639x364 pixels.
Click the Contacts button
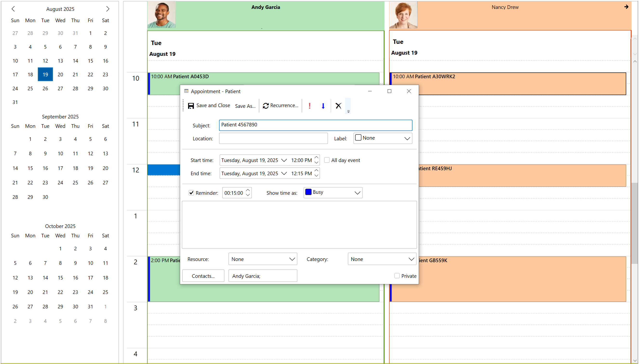tap(203, 276)
